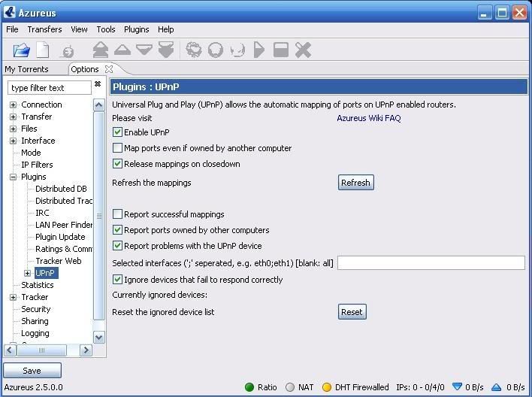Viewport: 532px width, 397px height.
Task: Open the Tools menu
Action: (x=106, y=29)
